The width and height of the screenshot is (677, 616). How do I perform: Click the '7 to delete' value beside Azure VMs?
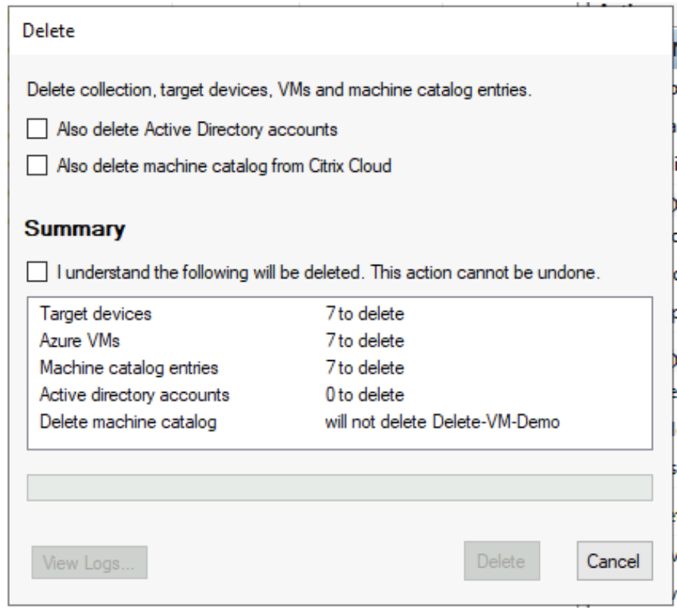click(360, 341)
